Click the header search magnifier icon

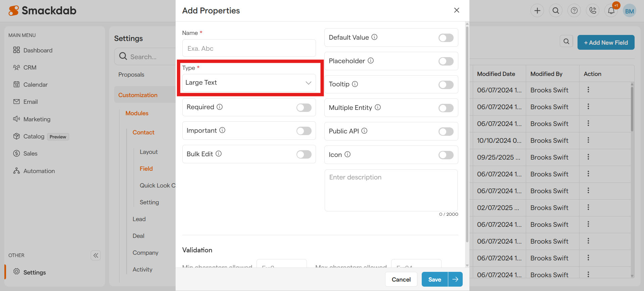(x=556, y=11)
